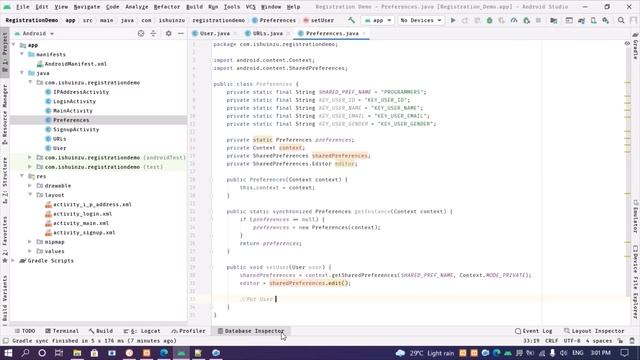Open the Database Inspector tool window

point(251,331)
